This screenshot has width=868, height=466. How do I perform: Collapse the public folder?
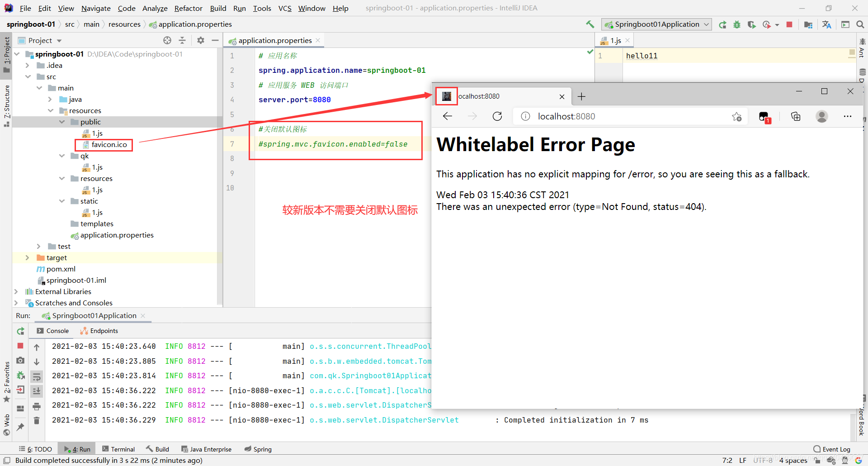click(x=62, y=122)
